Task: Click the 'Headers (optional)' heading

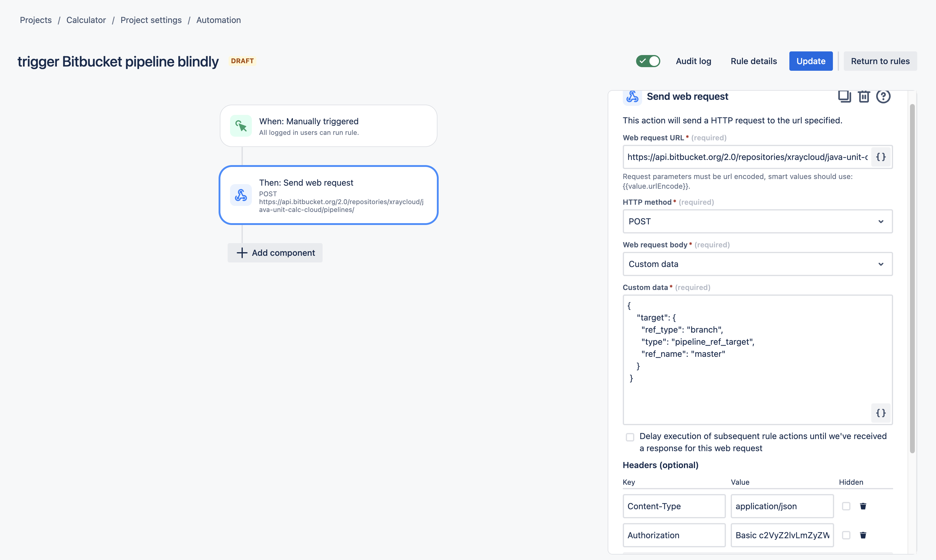Action: coord(660,465)
